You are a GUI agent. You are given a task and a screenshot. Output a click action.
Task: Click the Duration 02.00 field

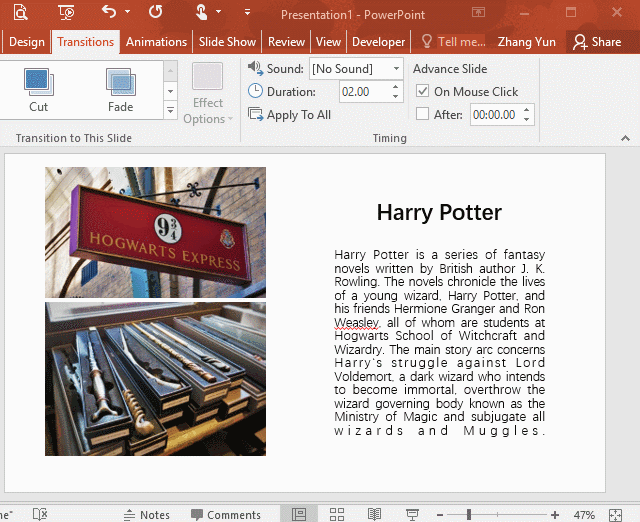(364, 91)
